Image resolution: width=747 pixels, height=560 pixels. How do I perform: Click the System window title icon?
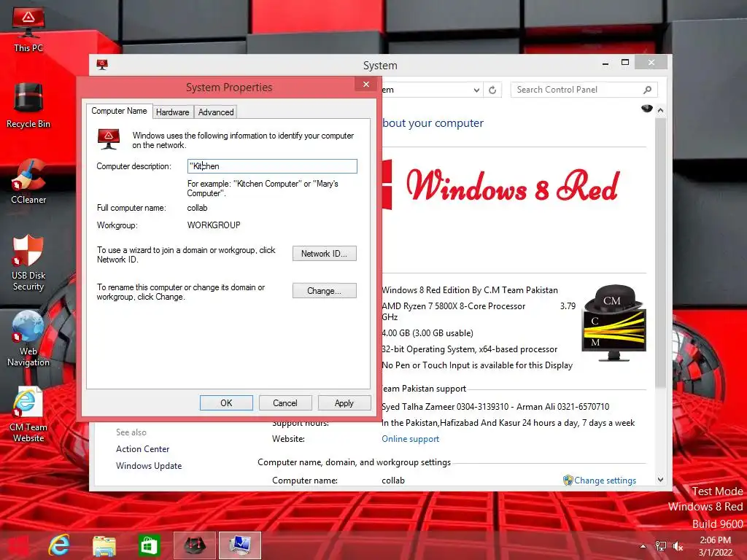(102, 65)
